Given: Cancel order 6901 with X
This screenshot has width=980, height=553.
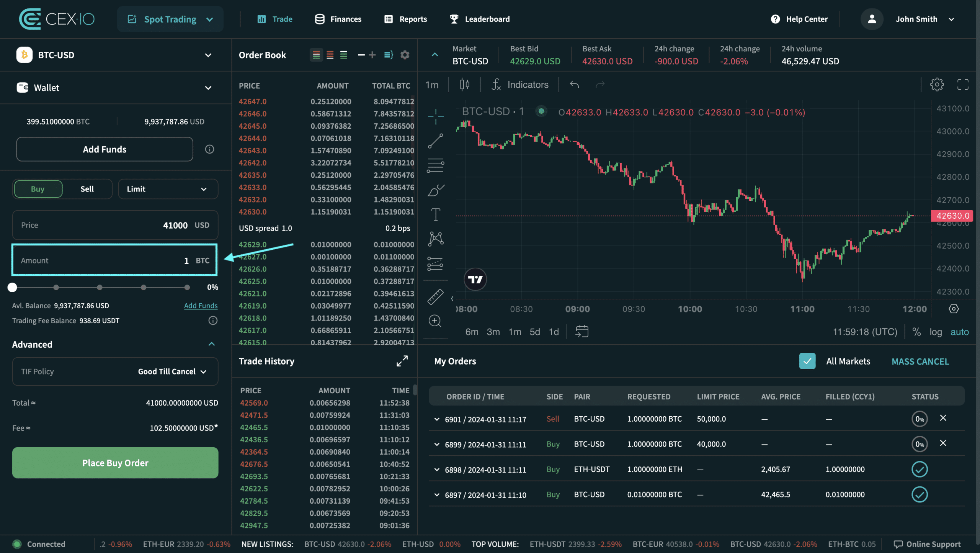Looking at the screenshot, I should pos(943,418).
